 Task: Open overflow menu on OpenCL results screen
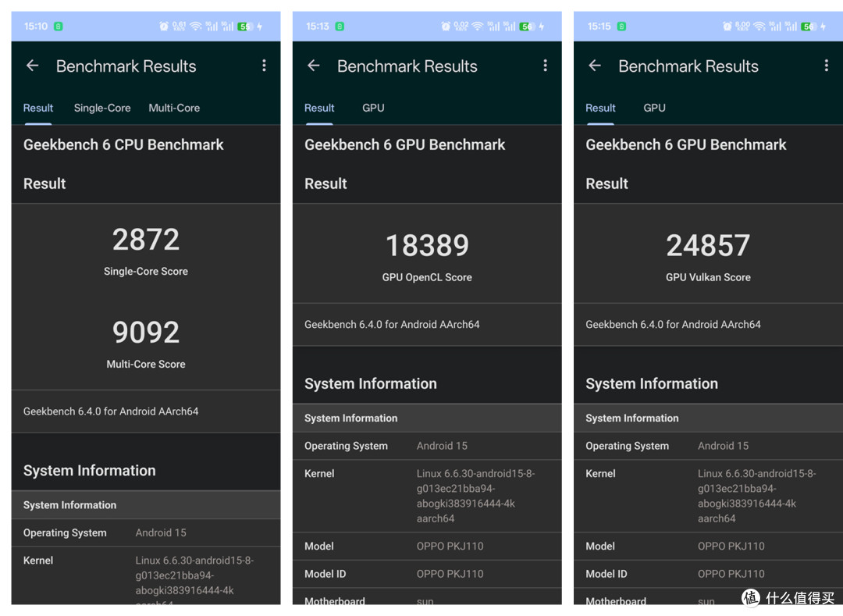pos(545,66)
